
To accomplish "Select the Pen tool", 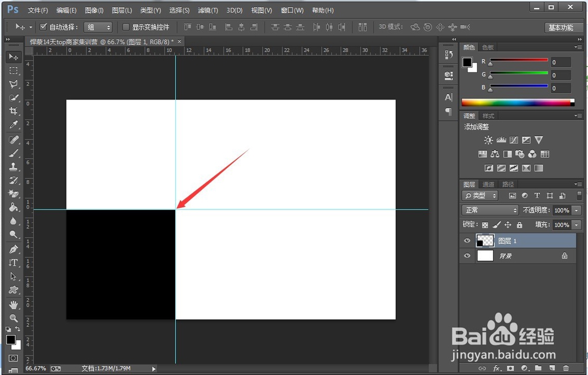I will (x=14, y=249).
